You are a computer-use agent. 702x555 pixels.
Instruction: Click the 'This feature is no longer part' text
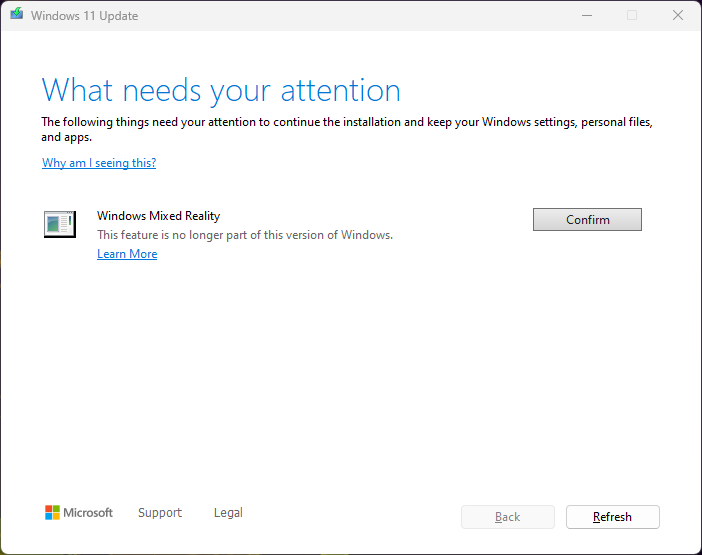[x=245, y=235]
